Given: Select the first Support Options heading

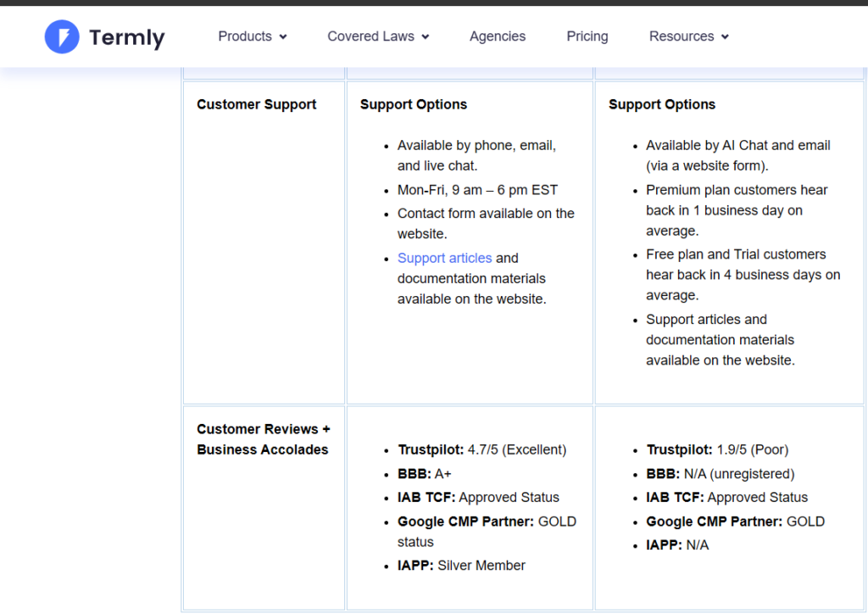Looking at the screenshot, I should pyautogui.click(x=414, y=104).
